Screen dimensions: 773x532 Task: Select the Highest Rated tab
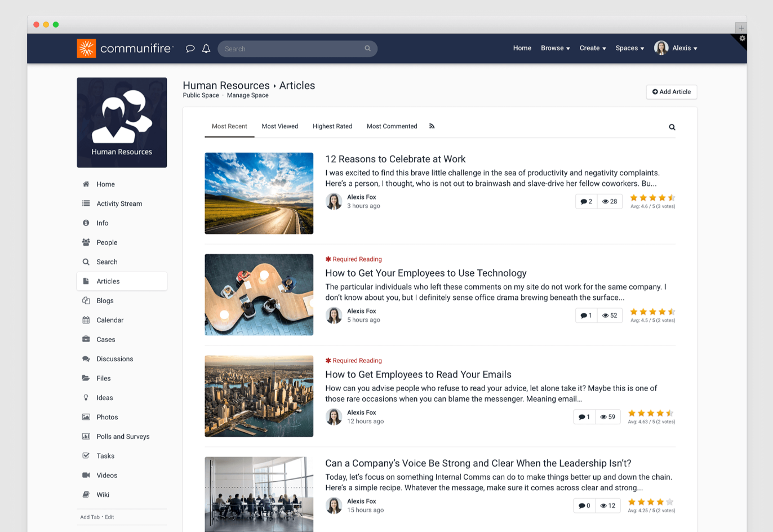(x=332, y=126)
